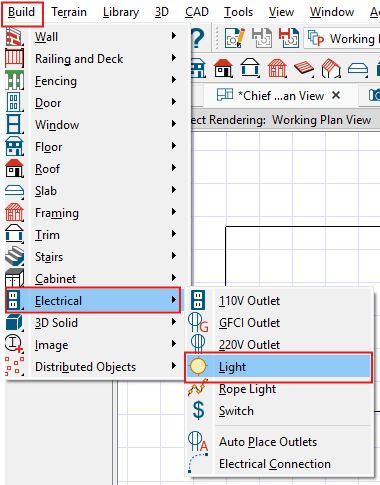Click the Image icon in Build menu
This screenshot has width=380, height=485.
coord(15,344)
